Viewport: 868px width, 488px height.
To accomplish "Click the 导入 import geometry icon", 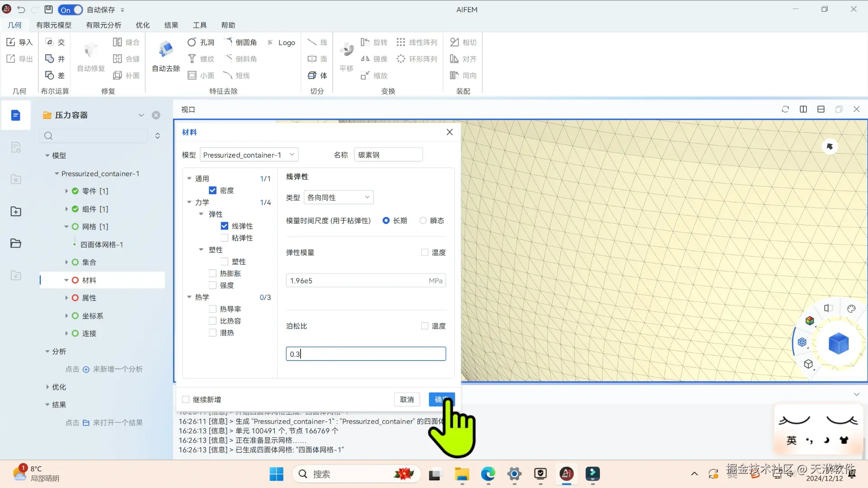I will pos(11,42).
